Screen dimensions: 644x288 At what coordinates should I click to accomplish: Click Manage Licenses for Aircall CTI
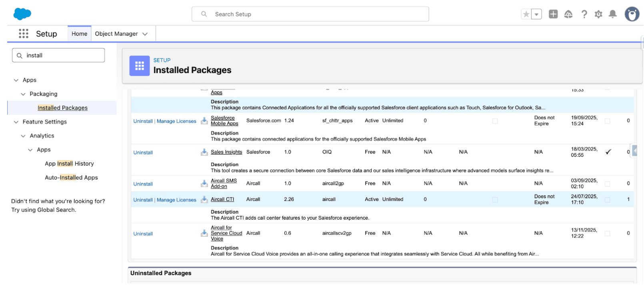176,200
